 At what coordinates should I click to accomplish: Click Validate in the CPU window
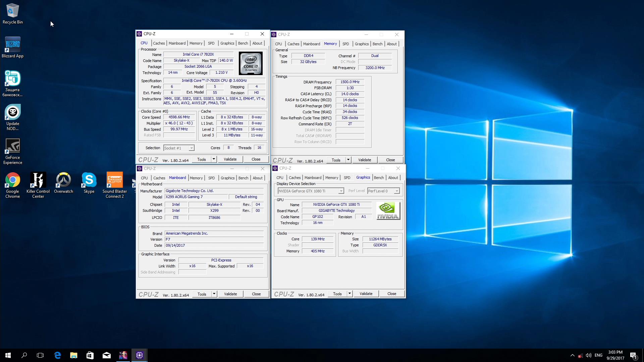point(230,159)
